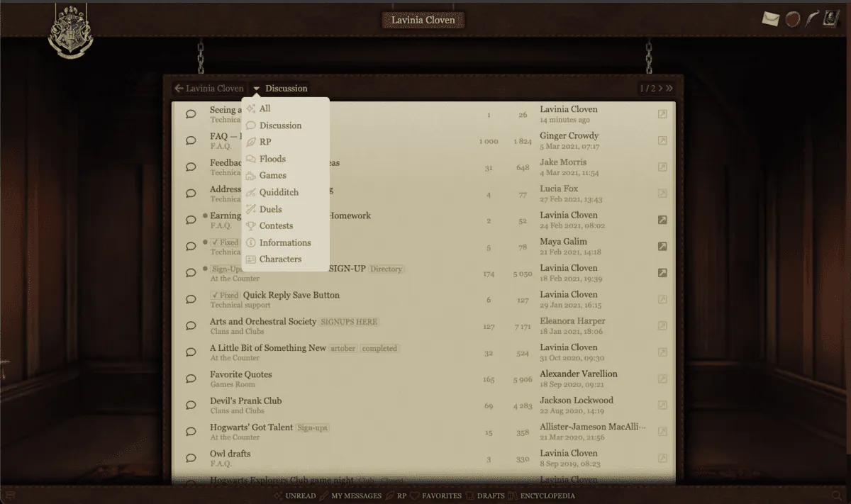Go to next page arrow
Viewport: 851px width, 504px height.
(x=660, y=89)
